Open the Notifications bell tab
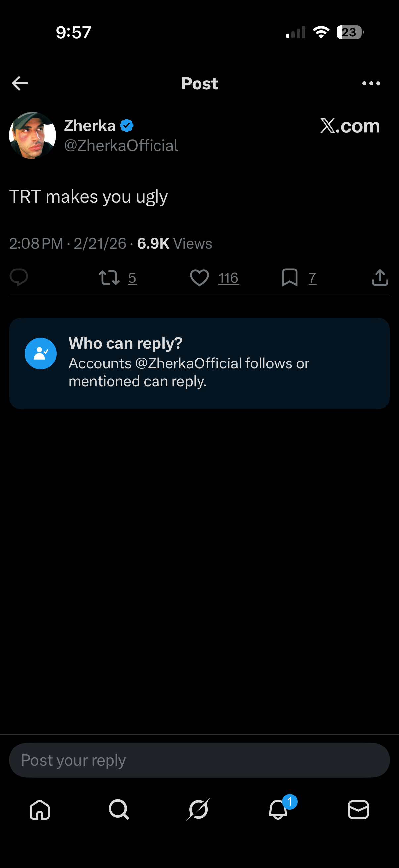 [278, 809]
